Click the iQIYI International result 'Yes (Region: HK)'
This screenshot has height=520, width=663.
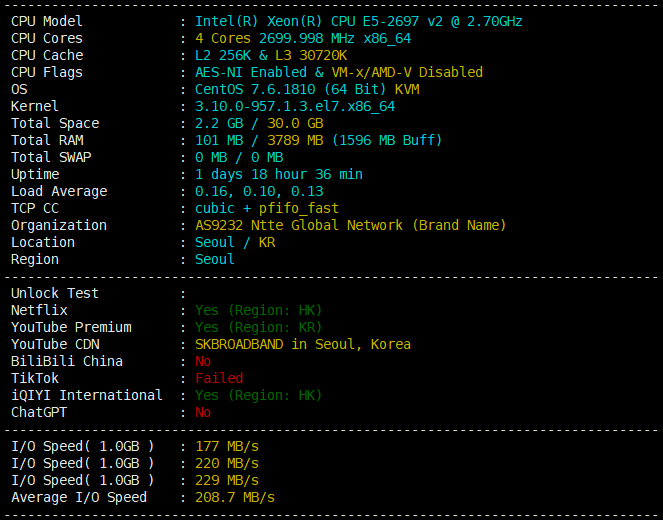click(x=259, y=395)
